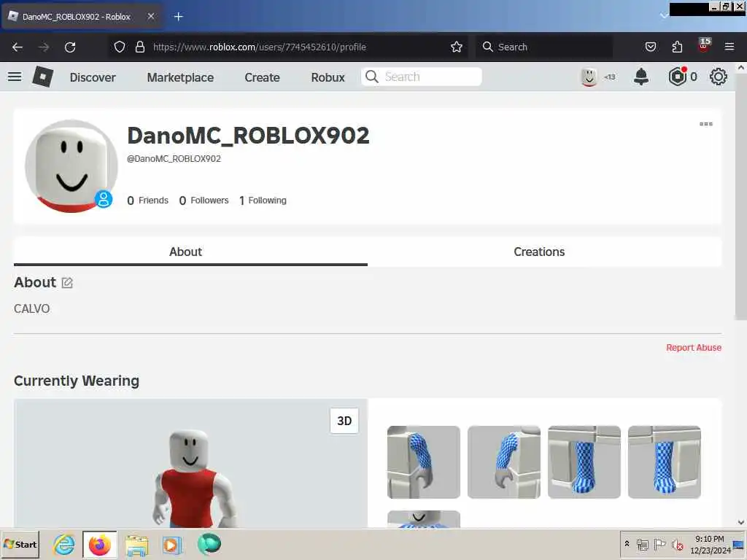The width and height of the screenshot is (747, 560).
Task: Click the muted volume tray icon
Action: pos(677,545)
